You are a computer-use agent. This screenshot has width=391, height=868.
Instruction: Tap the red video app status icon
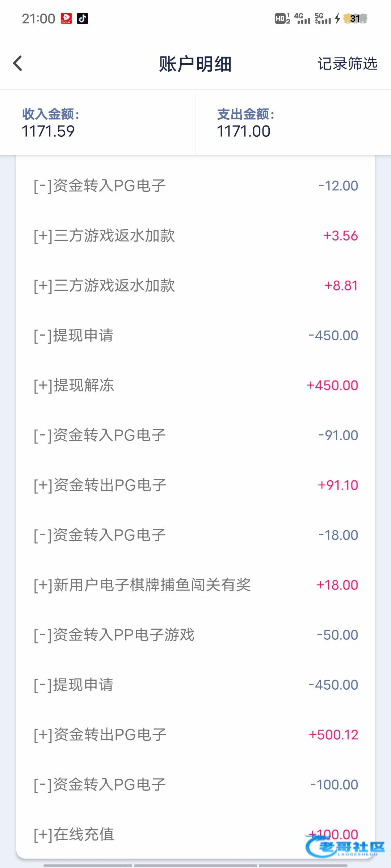point(66,18)
